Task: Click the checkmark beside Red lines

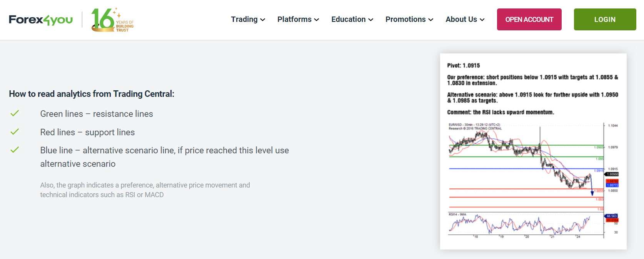Action: 15,132
